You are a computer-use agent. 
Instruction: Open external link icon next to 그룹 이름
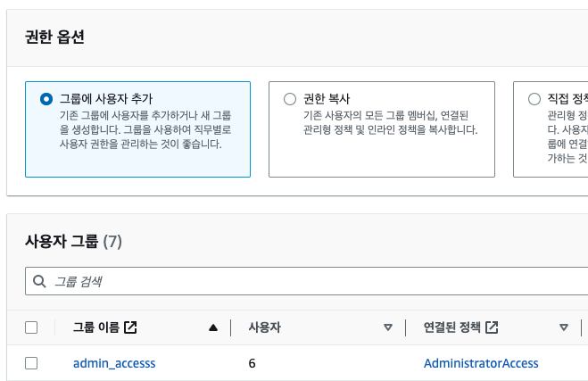(130, 327)
